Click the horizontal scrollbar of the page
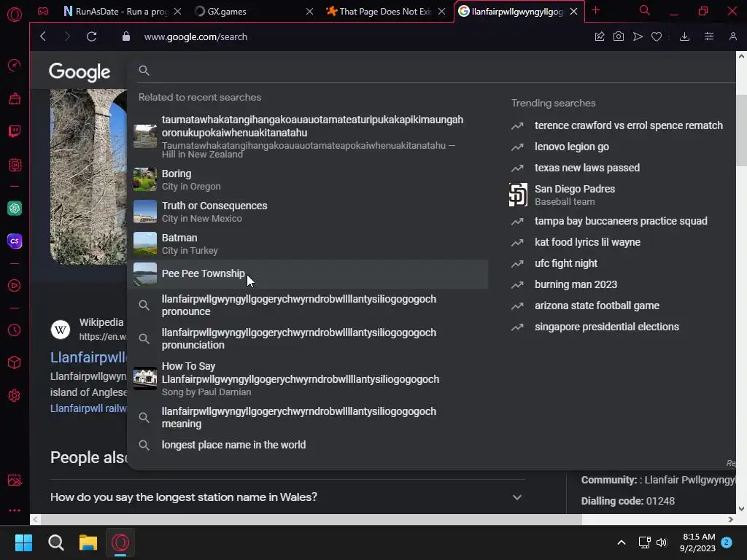747x560 pixels. tap(311, 519)
